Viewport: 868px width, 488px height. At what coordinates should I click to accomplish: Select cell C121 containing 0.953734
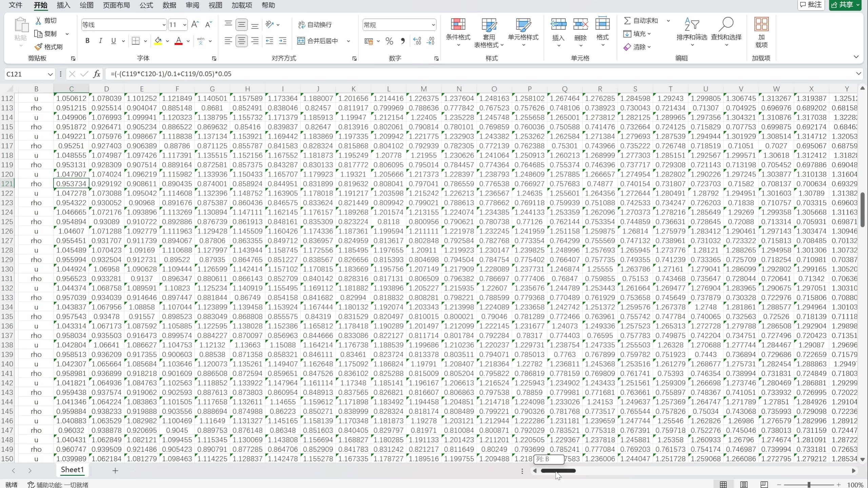coord(71,184)
